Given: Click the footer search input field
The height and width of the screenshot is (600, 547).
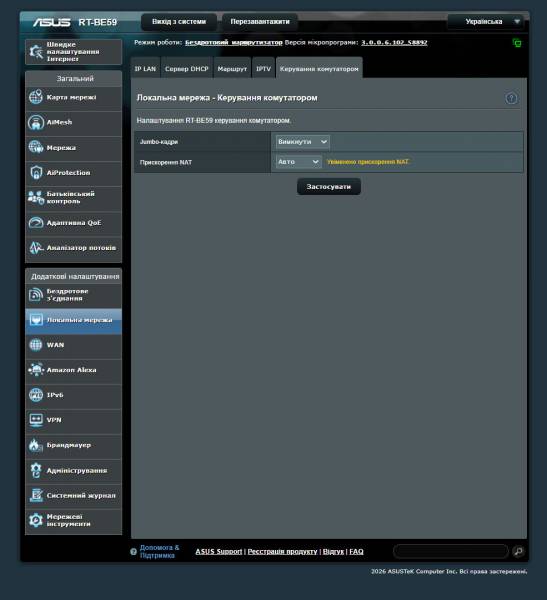Looking at the screenshot, I should 451,551.
